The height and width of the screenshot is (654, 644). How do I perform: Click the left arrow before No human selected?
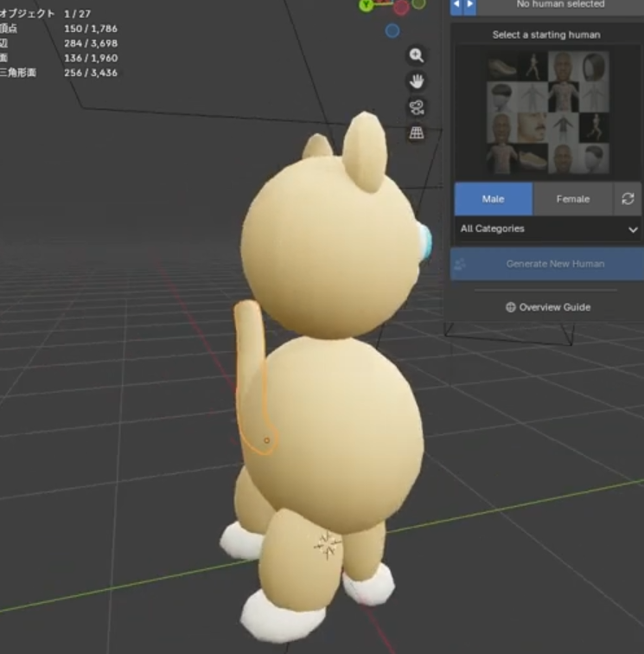point(456,5)
